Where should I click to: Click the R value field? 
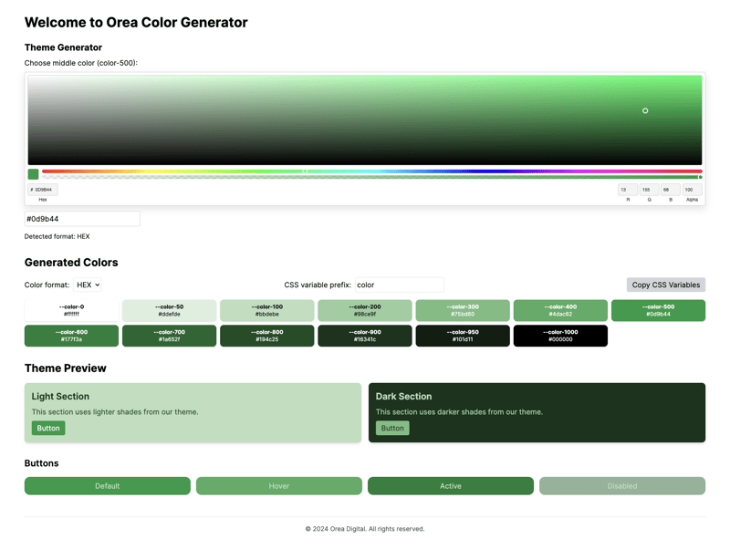628,190
